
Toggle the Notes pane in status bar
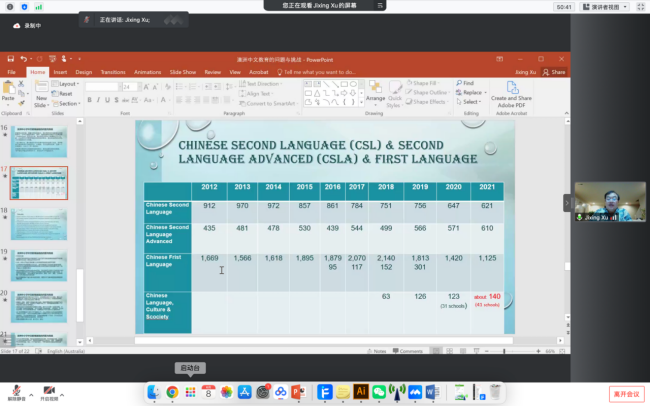click(377, 351)
